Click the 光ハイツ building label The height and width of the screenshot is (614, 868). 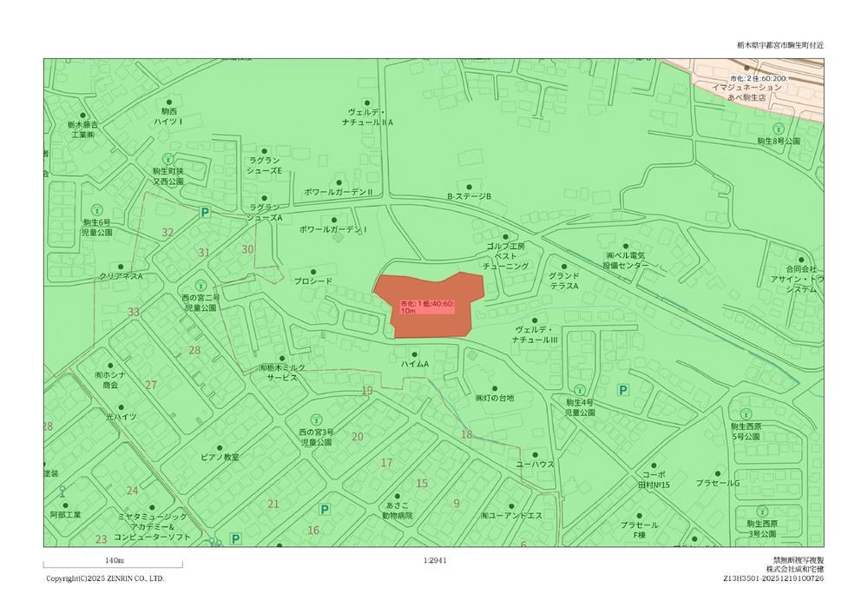point(122,416)
